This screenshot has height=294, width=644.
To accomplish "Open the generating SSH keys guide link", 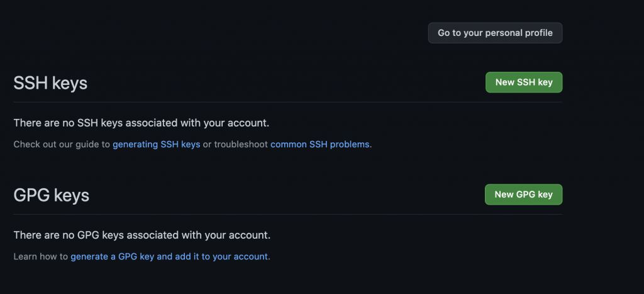I will tap(156, 144).
